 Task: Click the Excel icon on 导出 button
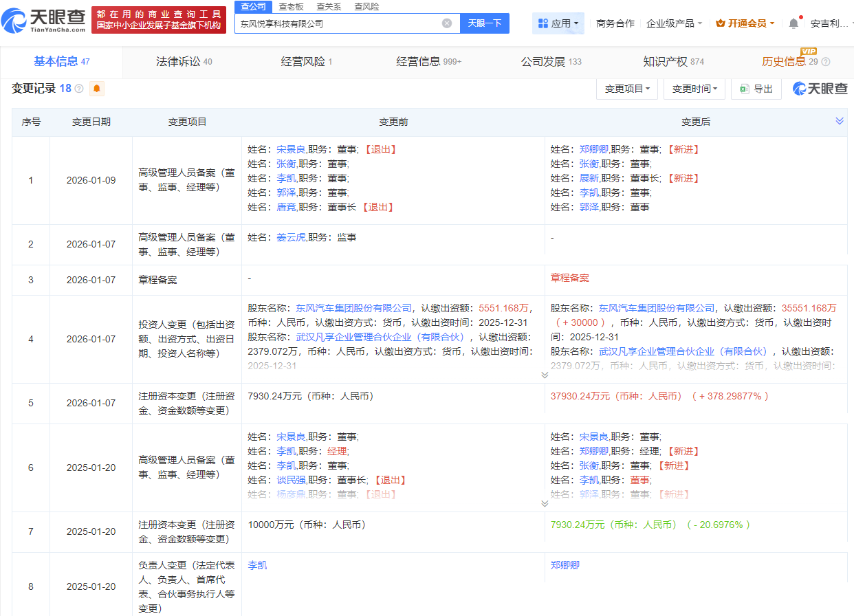click(x=744, y=89)
